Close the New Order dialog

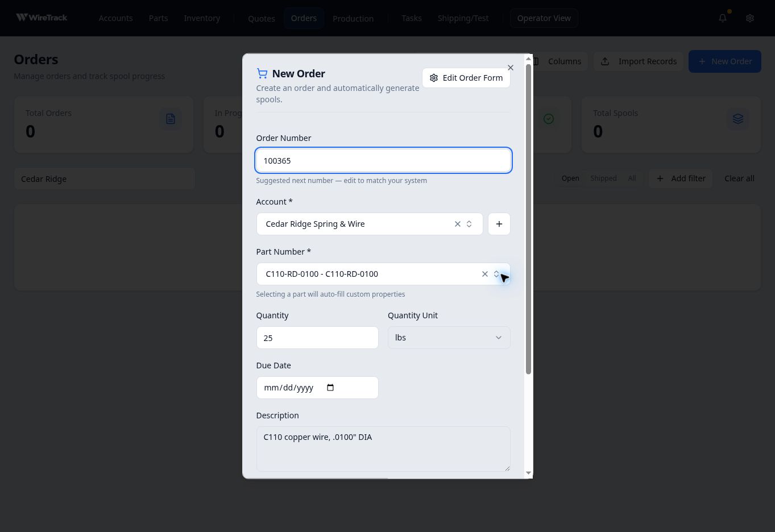point(511,68)
